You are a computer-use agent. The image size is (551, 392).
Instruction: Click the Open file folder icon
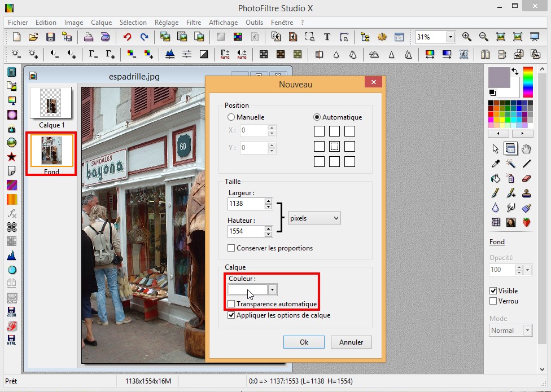click(x=33, y=37)
